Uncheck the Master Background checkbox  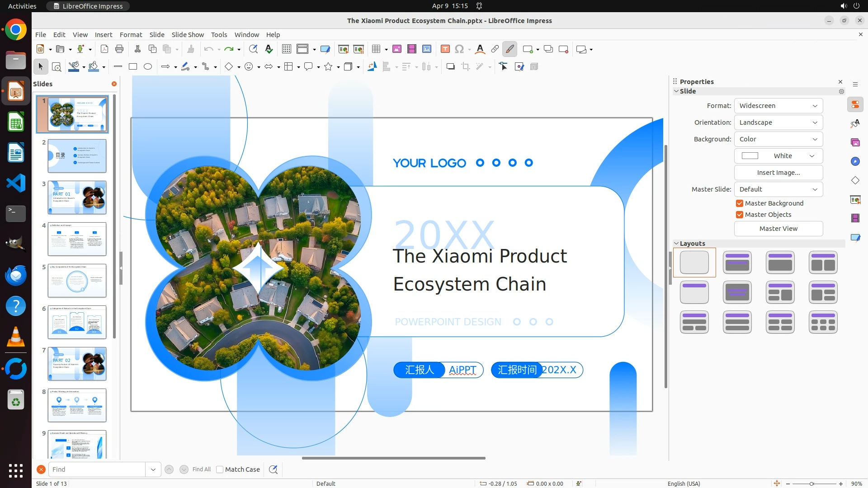click(740, 203)
